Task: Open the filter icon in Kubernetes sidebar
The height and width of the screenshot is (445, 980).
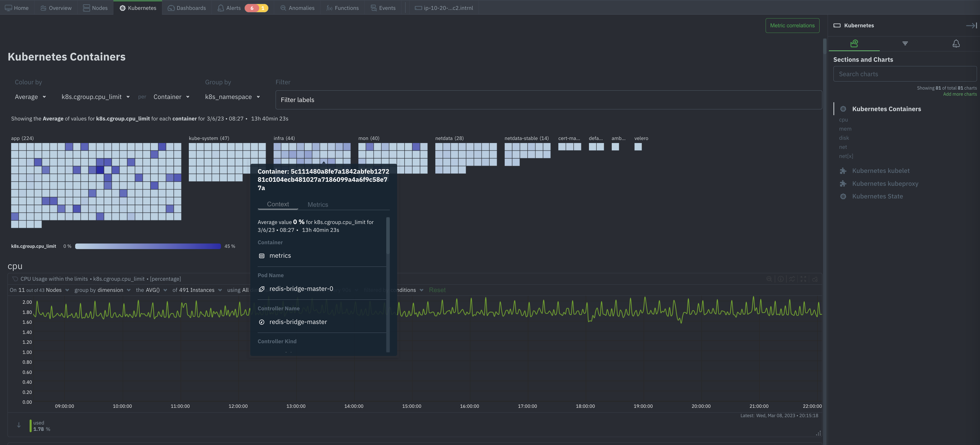Action: [x=905, y=43]
